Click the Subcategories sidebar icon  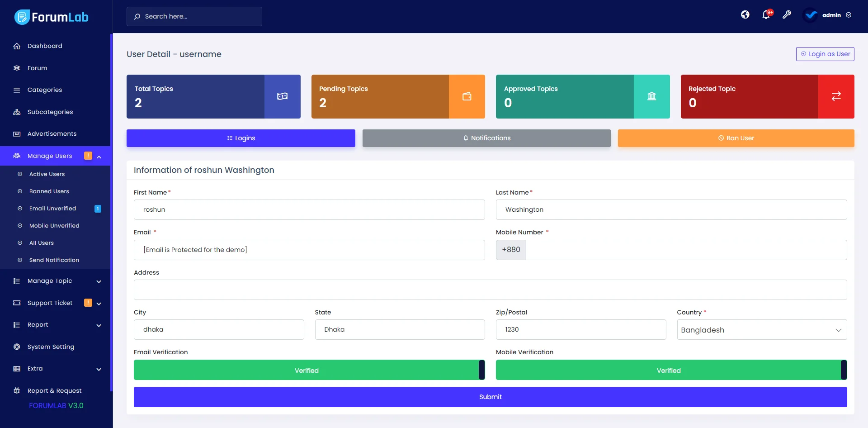[x=17, y=112]
